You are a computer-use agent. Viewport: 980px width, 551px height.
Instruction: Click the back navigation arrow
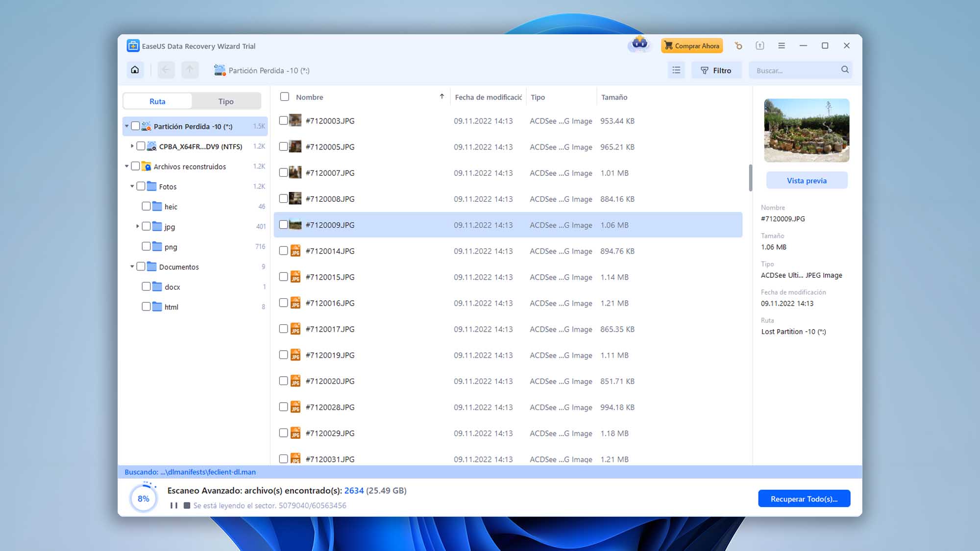[166, 70]
